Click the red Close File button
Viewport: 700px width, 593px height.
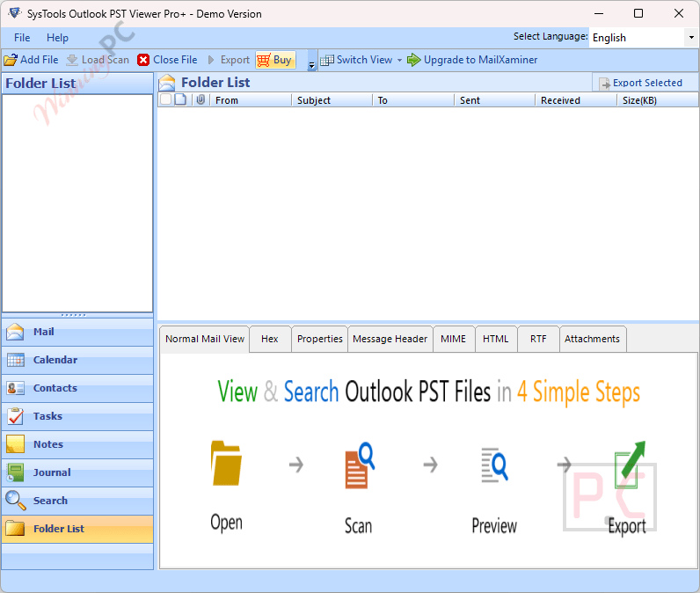pos(167,60)
